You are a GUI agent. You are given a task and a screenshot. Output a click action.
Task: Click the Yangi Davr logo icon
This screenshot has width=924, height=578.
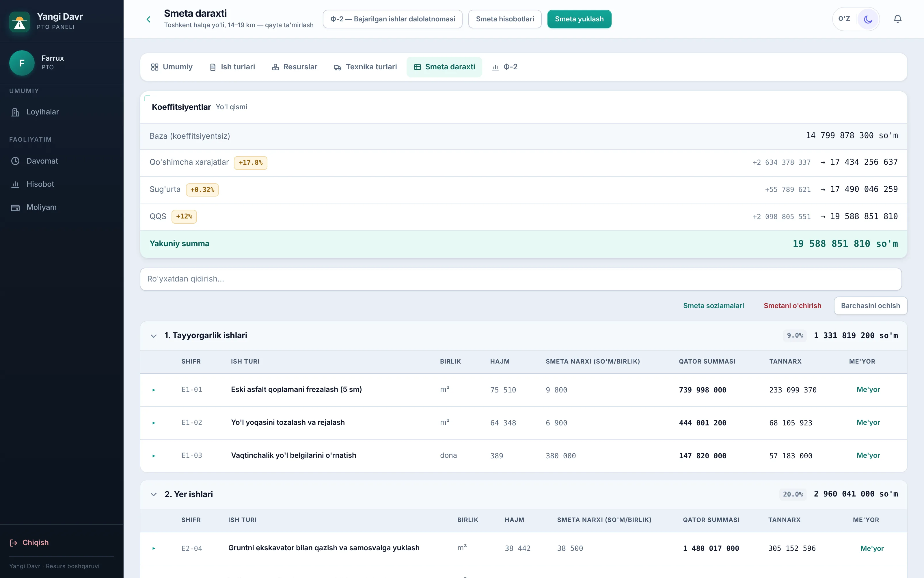coord(19,22)
